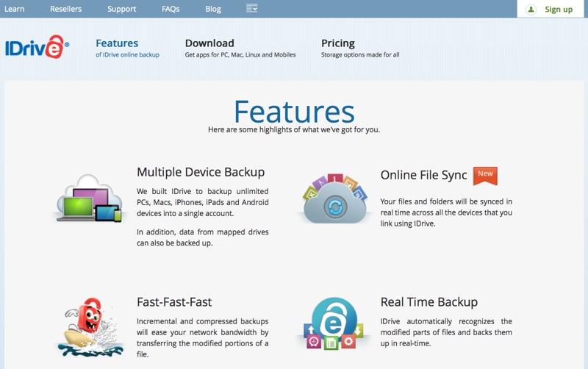Click the Online File Sync heading

424,175
